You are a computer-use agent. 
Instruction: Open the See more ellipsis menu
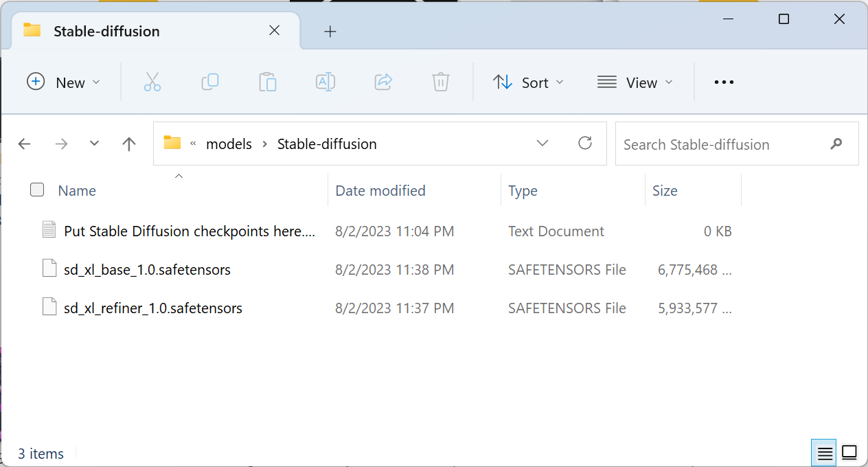tap(724, 82)
